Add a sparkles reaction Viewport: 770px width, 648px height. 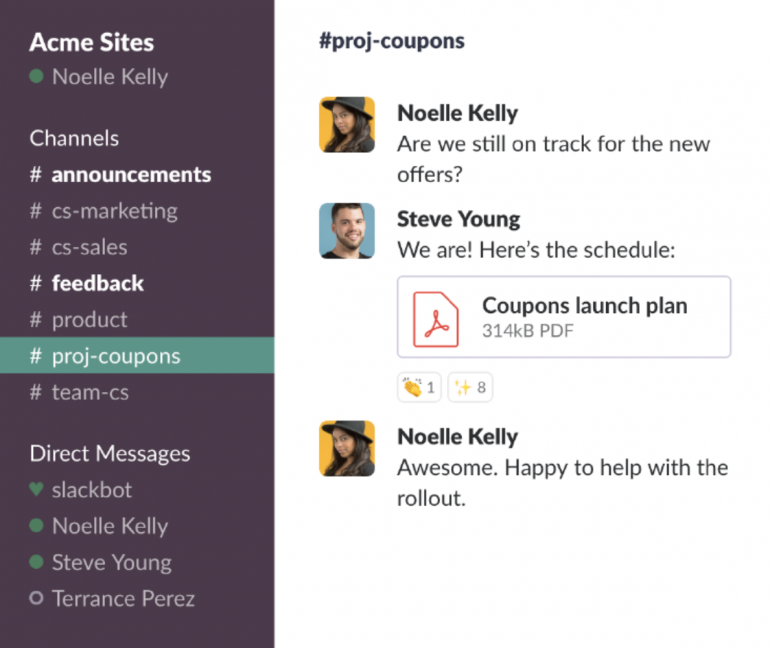point(470,387)
